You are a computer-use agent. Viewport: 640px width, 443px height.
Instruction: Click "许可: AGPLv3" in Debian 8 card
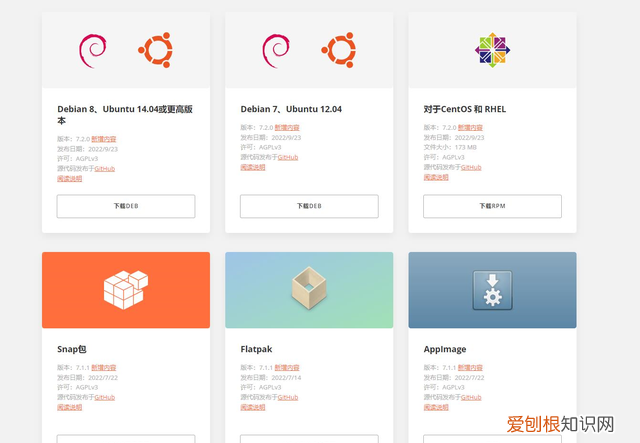tap(78, 159)
